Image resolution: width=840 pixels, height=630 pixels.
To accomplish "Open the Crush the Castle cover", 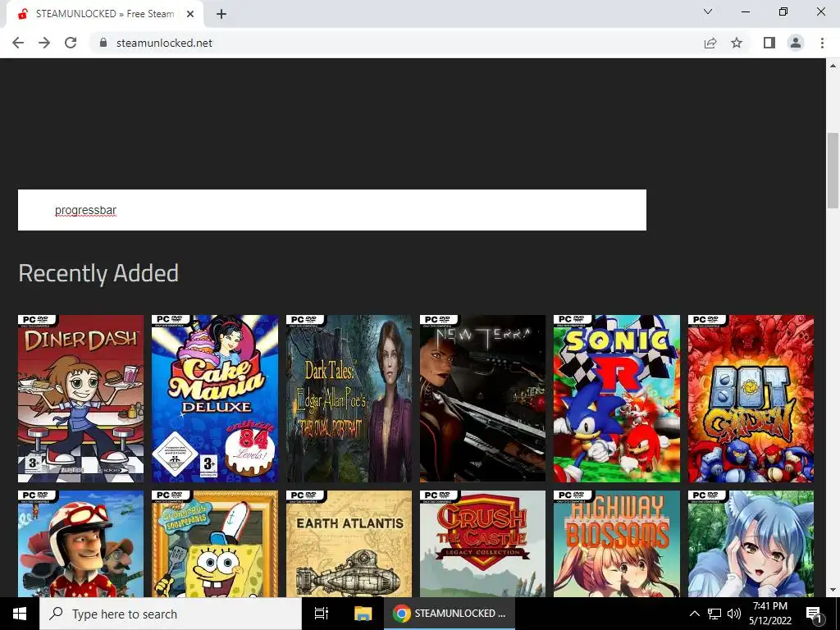I will (x=482, y=544).
